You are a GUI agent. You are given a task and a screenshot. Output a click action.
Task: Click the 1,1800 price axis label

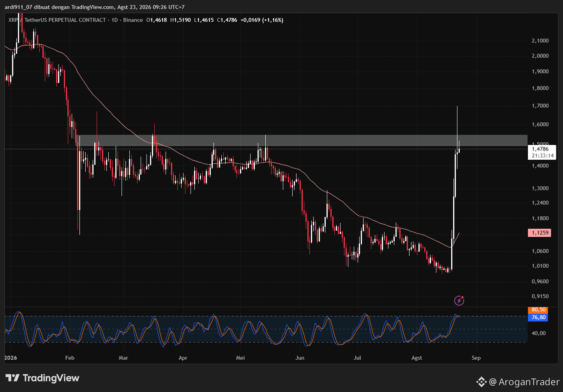pos(540,218)
